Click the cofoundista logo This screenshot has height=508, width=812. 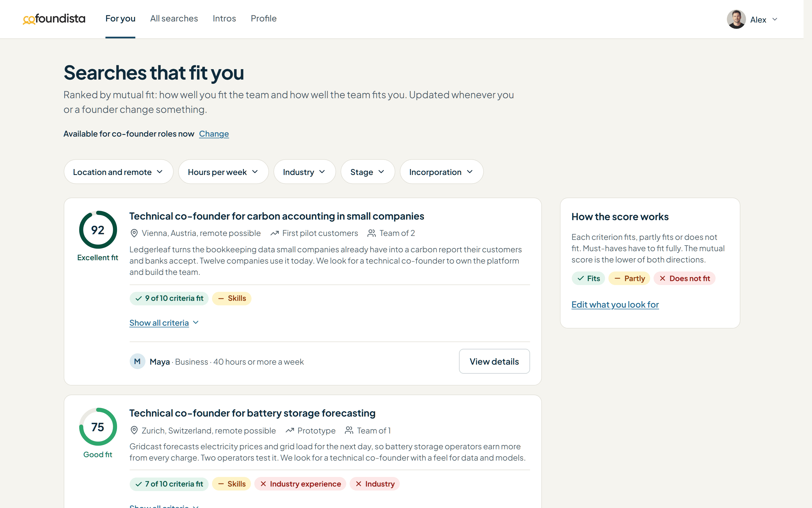click(x=54, y=19)
